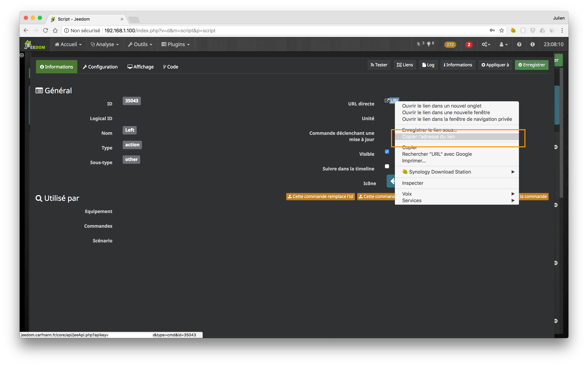588x366 pixels.
Task: Click the Jeedom logo icon
Action: pyautogui.click(x=35, y=45)
